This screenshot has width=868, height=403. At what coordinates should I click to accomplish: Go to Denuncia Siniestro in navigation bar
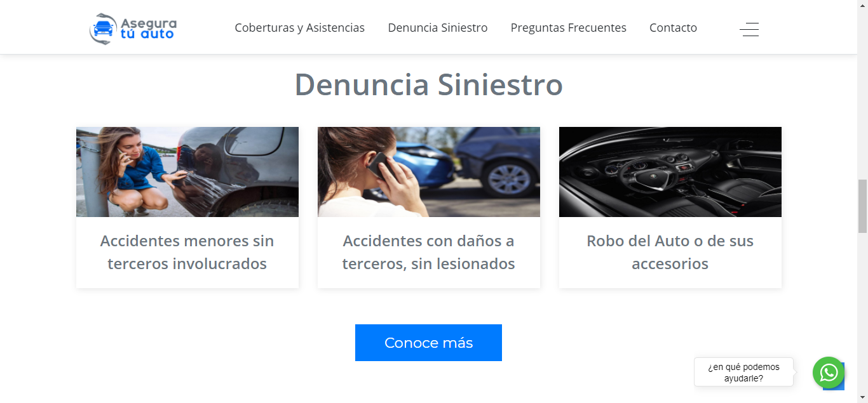[438, 28]
